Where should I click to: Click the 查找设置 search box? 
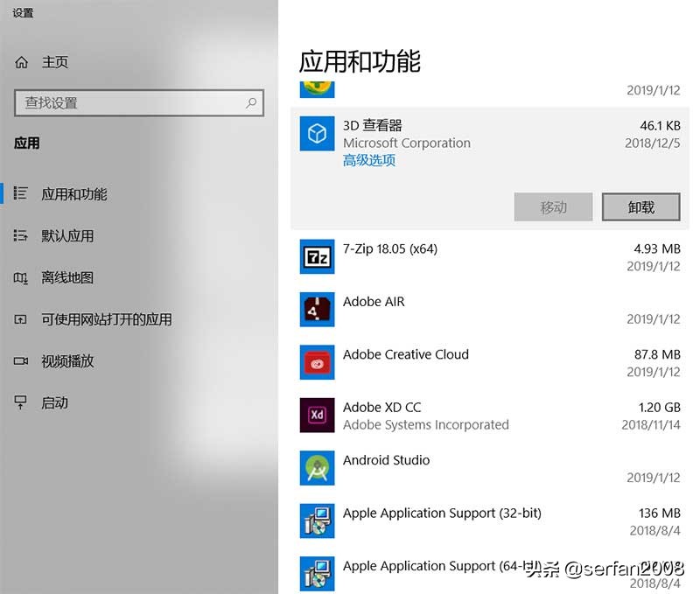point(140,102)
